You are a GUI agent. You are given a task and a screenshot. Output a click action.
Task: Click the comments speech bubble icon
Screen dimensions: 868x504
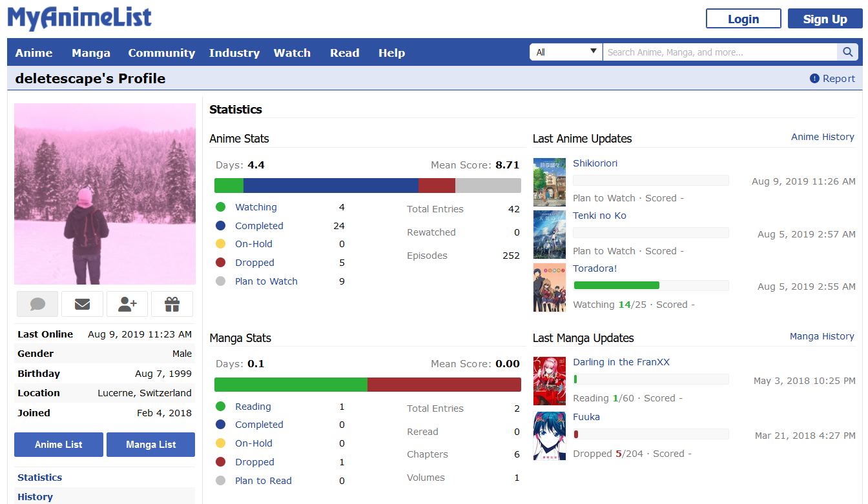pyautogui.click(x=37, y=304)
